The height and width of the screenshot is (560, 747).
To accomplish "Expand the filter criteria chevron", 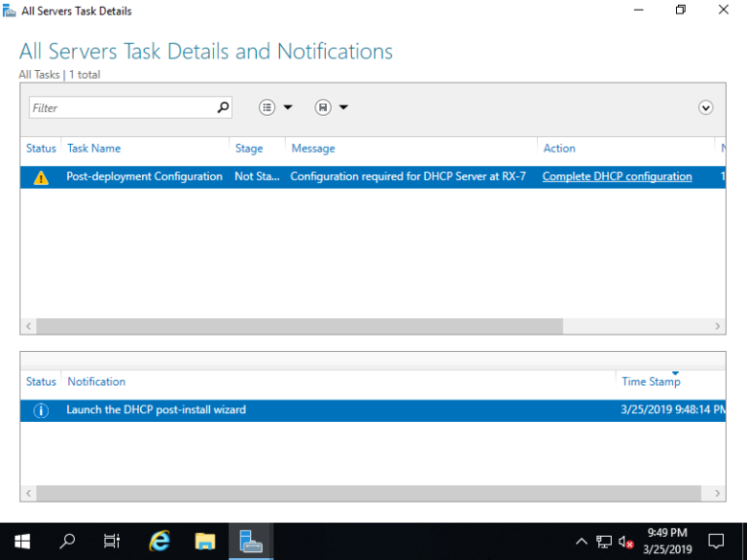I will point(706,108).
